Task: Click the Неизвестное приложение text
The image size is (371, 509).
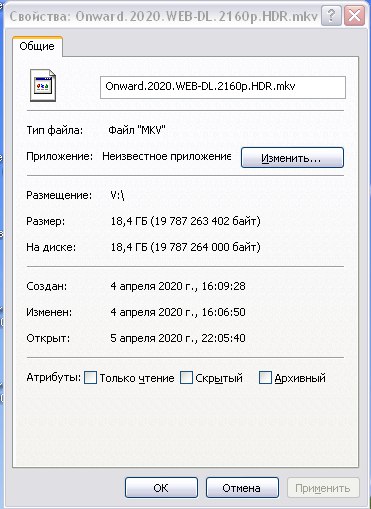Action: (x=167, y=156)
